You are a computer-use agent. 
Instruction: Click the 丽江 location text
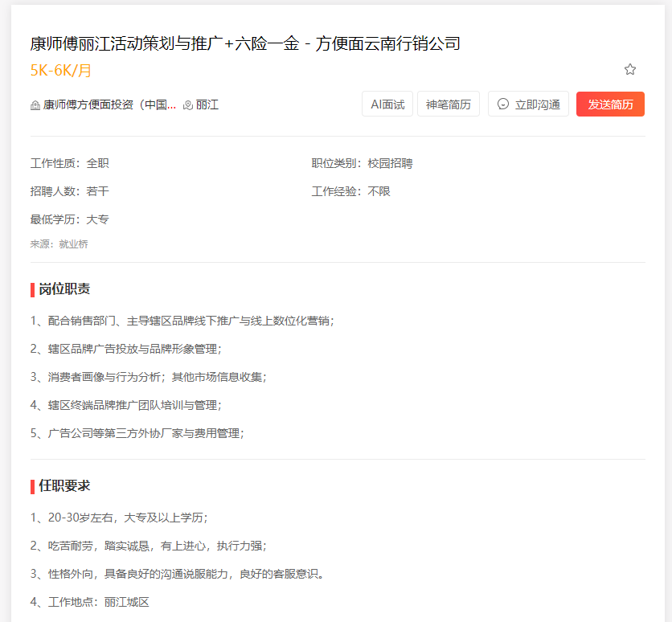(x=207, y=105)
